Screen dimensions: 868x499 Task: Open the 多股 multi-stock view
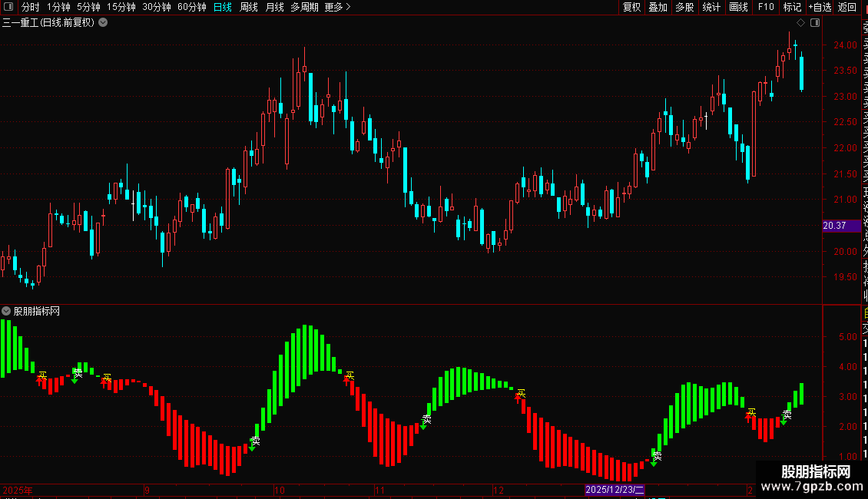tap(684, 7)
